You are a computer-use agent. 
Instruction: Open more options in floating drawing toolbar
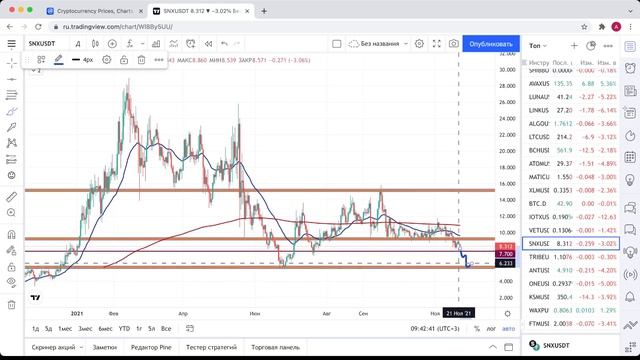(159, 60)
